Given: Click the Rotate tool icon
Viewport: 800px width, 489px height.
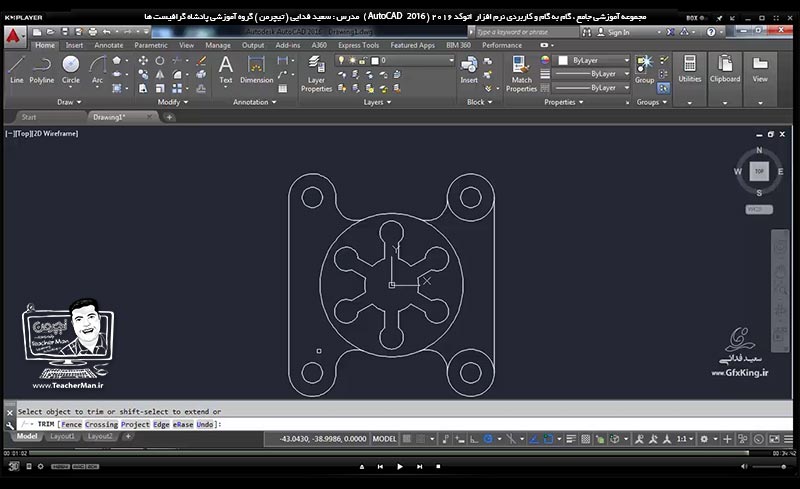Looking at the screenshot, I should click(160, 61).
